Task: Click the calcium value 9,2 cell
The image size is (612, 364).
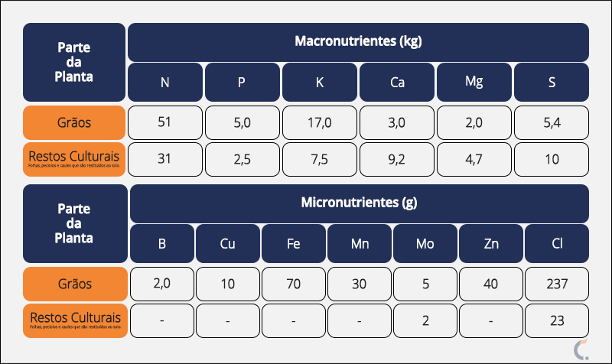Action: (x=397, y=159)
